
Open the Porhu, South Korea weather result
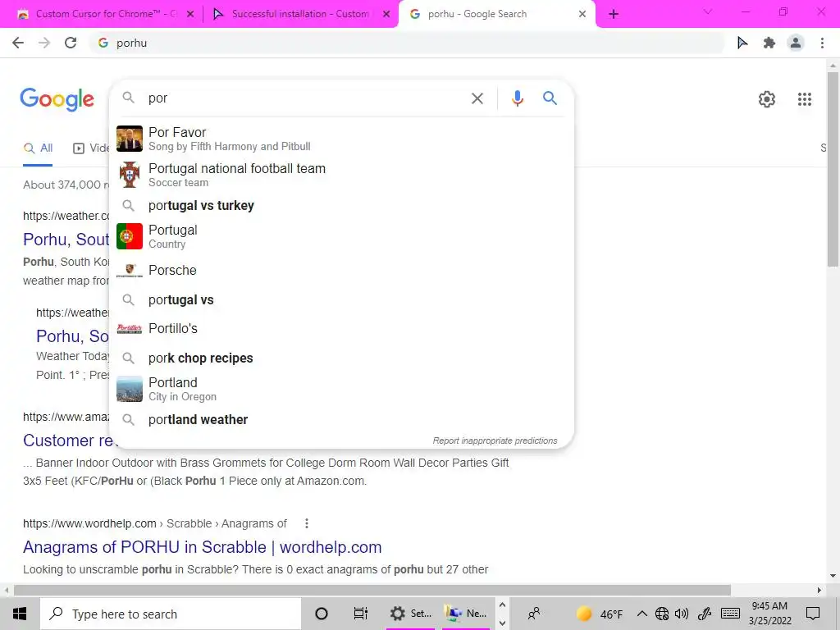[66, 240]
